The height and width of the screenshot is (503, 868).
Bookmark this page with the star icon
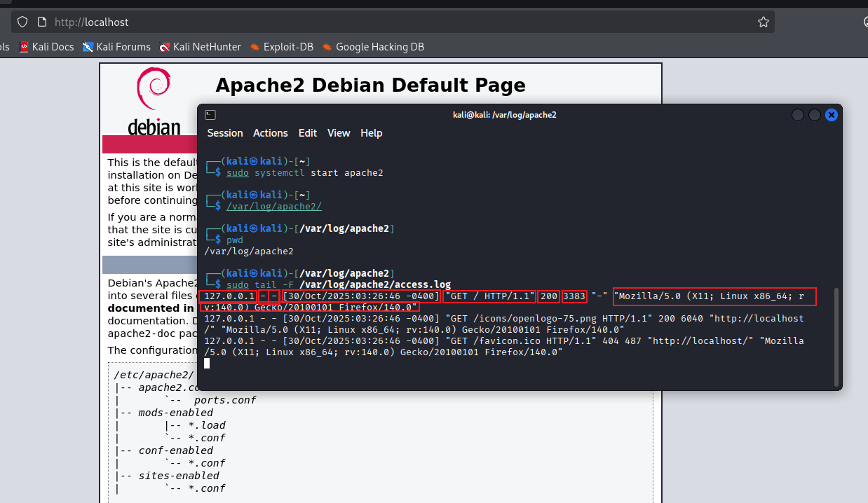764,22
